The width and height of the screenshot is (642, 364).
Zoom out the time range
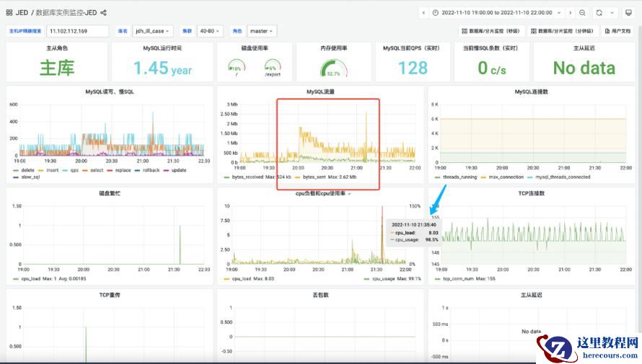coord(583,12)
